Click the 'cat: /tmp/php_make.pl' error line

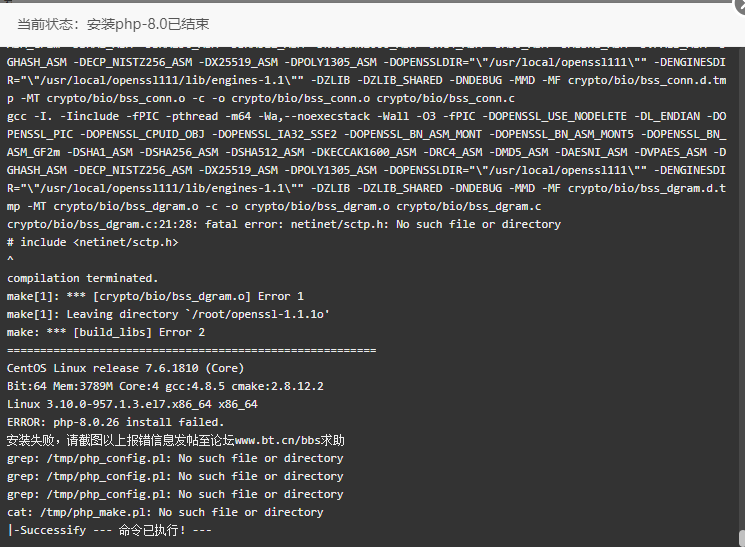[x=165, y=512]
